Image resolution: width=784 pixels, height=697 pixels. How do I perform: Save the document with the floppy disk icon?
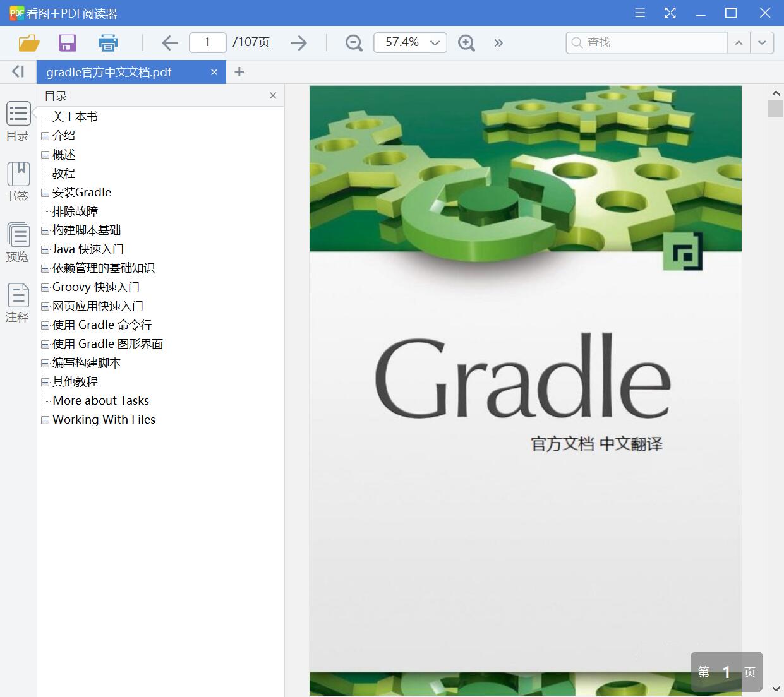click(x=67, y=43)
